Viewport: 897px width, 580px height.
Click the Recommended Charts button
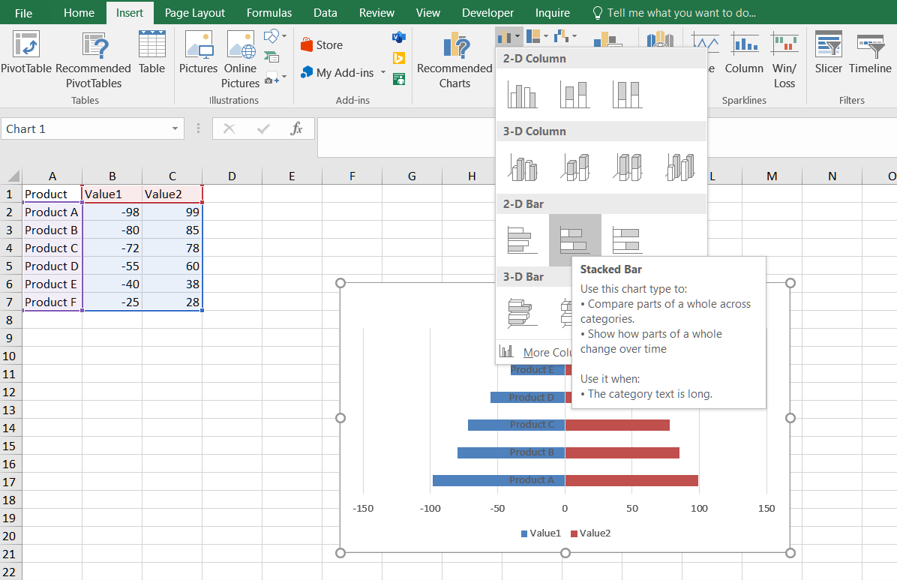coord(454,60)
